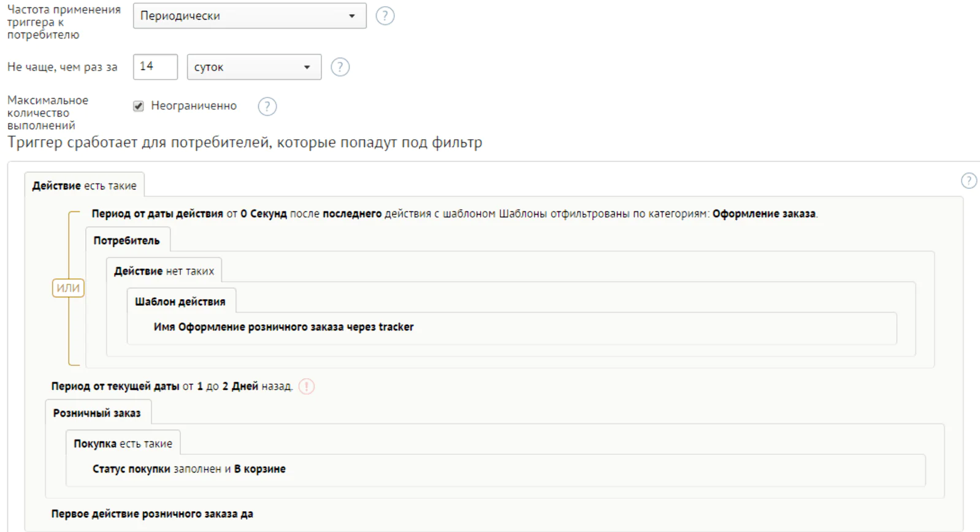Click the Период от даты действия condition
Screen dimensions: 980x532
(x=454, y=213)
